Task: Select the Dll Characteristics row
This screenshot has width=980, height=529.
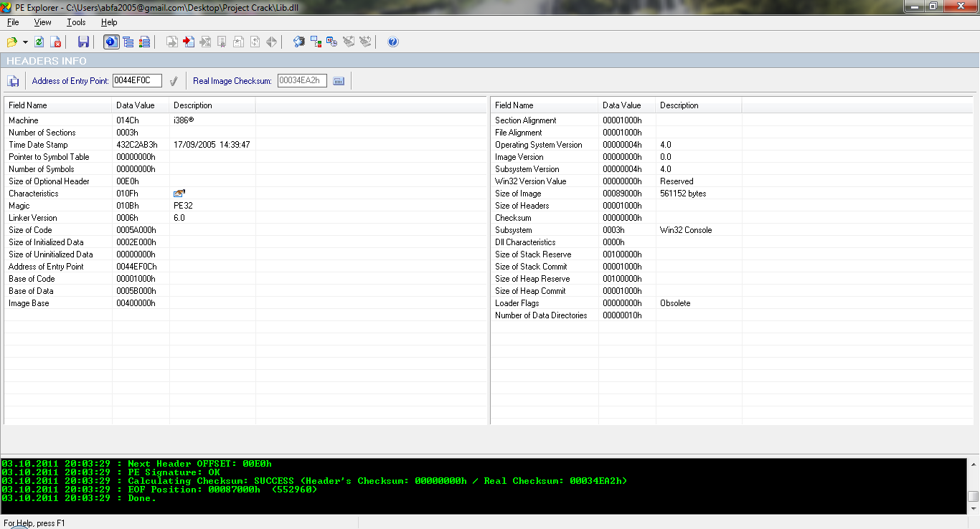Action: tap(732, 242)
